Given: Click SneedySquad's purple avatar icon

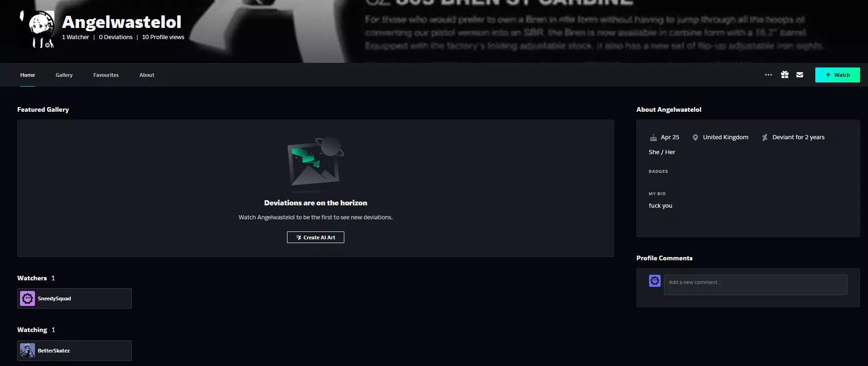Looking at the screenshot, I should point(27,298).
